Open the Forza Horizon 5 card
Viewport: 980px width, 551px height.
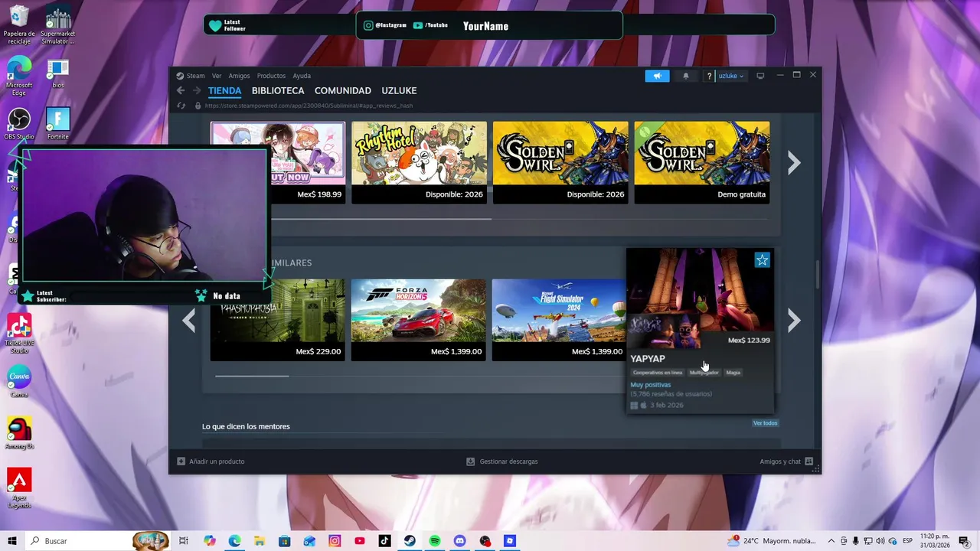tap(418, 320)
